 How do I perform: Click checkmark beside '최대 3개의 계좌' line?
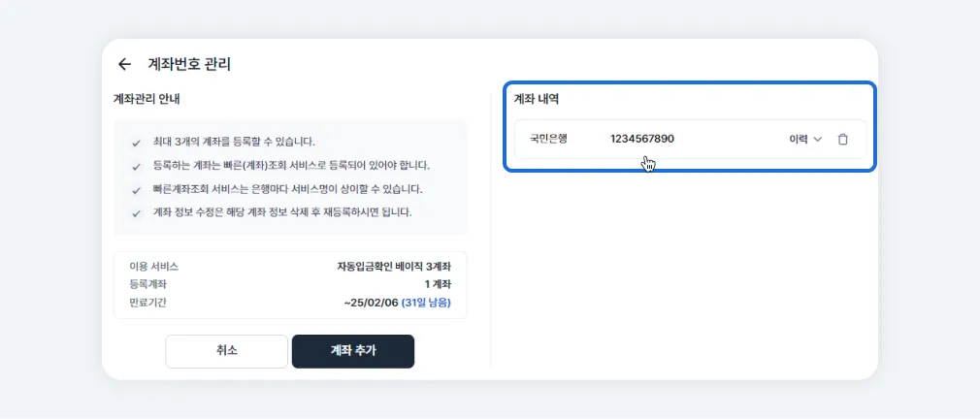tap(137, 143)
